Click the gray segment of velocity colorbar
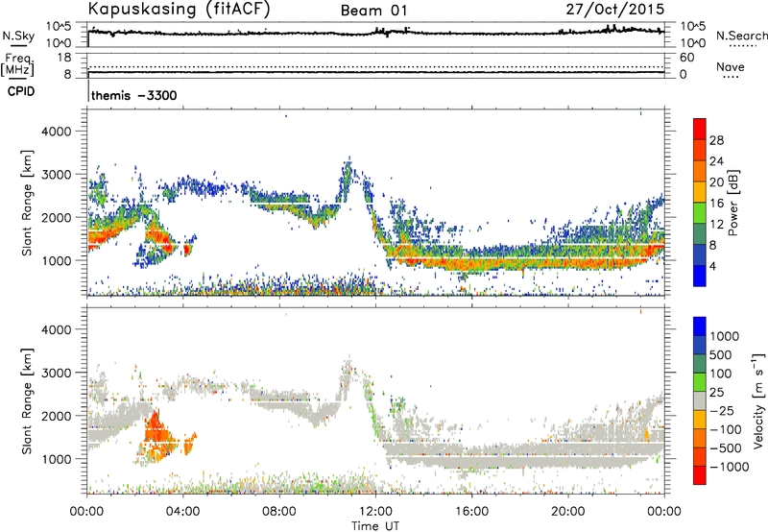This screenshot has height=532, width=768. point(700,400)
